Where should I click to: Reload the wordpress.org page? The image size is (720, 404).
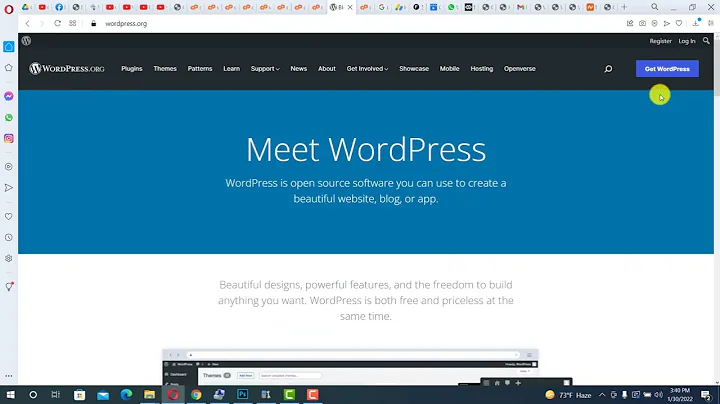click(x=57, y=23)
